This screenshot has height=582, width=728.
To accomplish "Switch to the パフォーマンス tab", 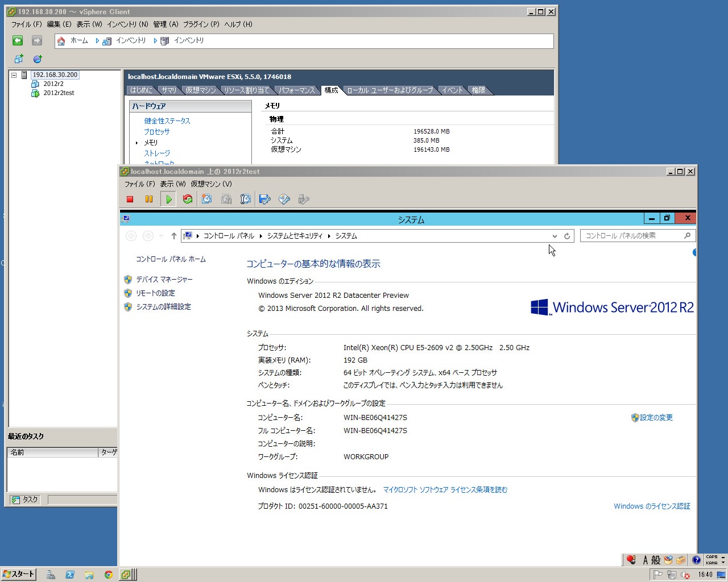I will tap(296, 90).
